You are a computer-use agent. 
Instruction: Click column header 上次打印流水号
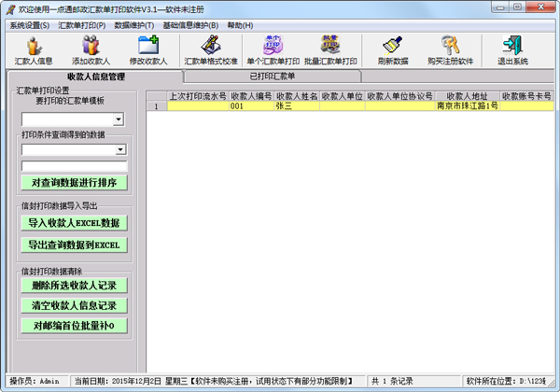tap(198, 96)
